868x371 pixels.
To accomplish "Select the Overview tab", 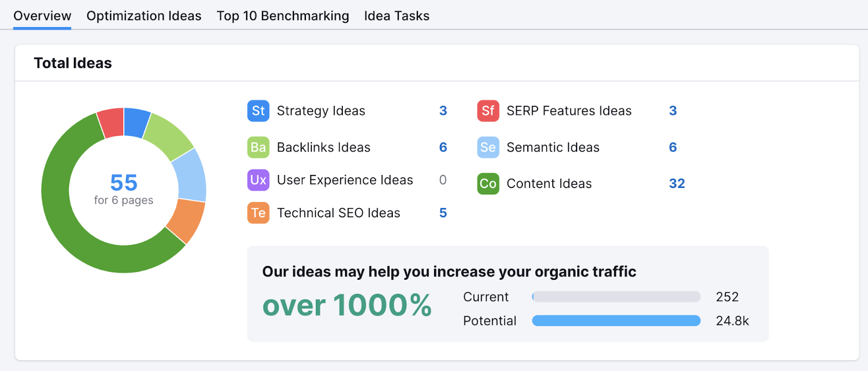I will pos(42,16).
